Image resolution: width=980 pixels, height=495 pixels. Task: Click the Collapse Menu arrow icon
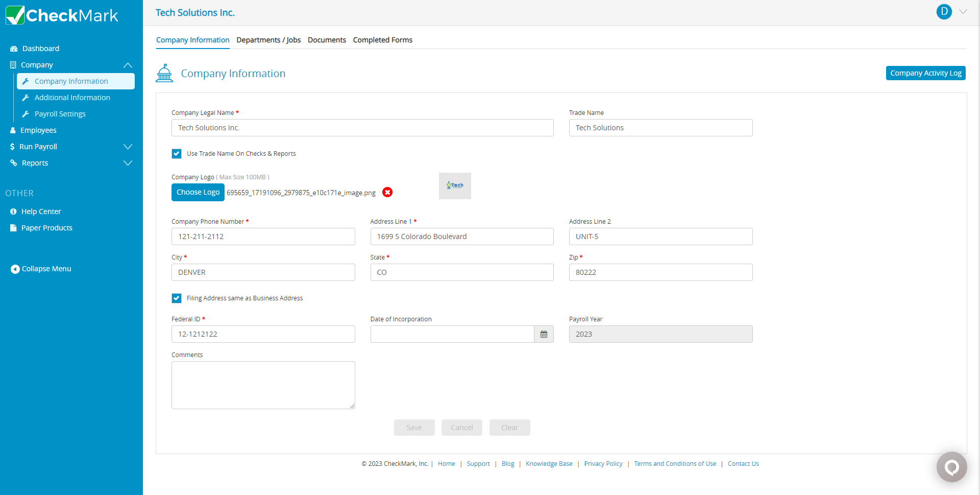[x=15, y=269]
